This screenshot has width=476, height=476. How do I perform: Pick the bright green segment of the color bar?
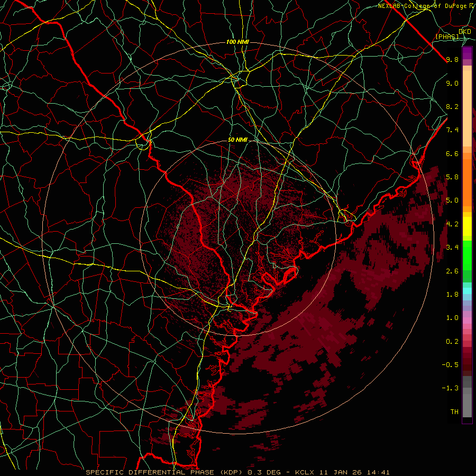467,255
